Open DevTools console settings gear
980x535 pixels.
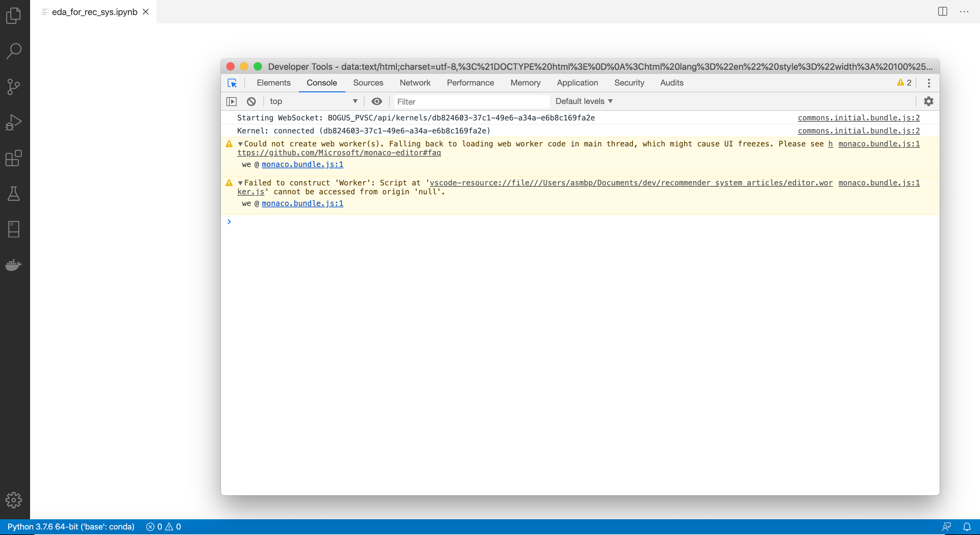pos(929,101)
